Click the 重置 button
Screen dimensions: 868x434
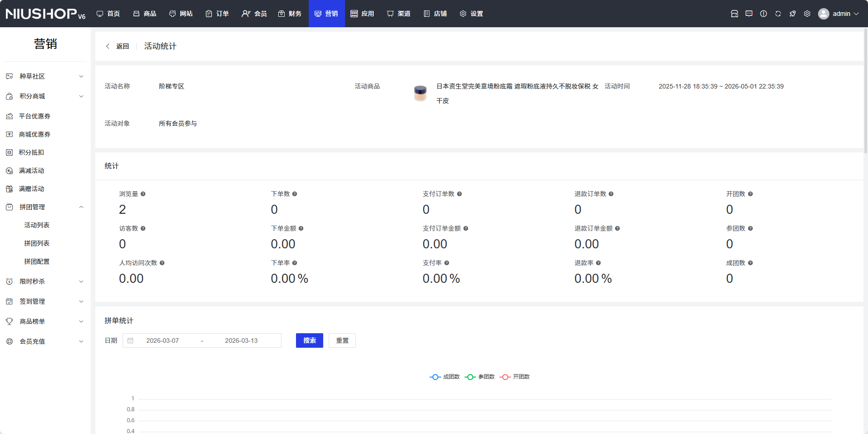[x=342, y=340]
